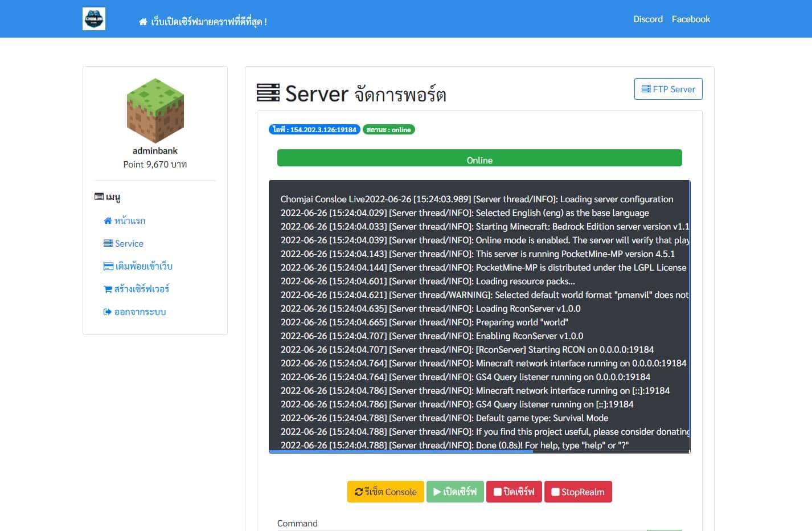Open the Facebook link

tap(691, 19)
